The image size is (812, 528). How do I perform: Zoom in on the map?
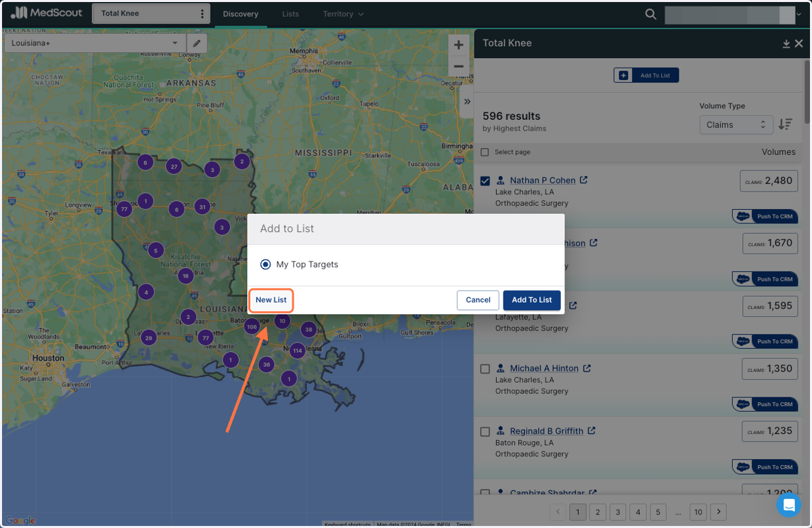pyautogui.click(x=458, y=45)
